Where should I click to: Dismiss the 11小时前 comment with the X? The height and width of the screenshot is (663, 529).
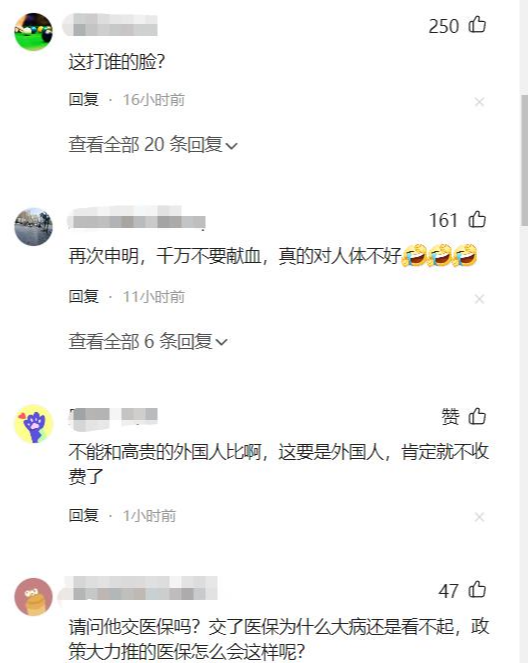[x=479, y=299]
